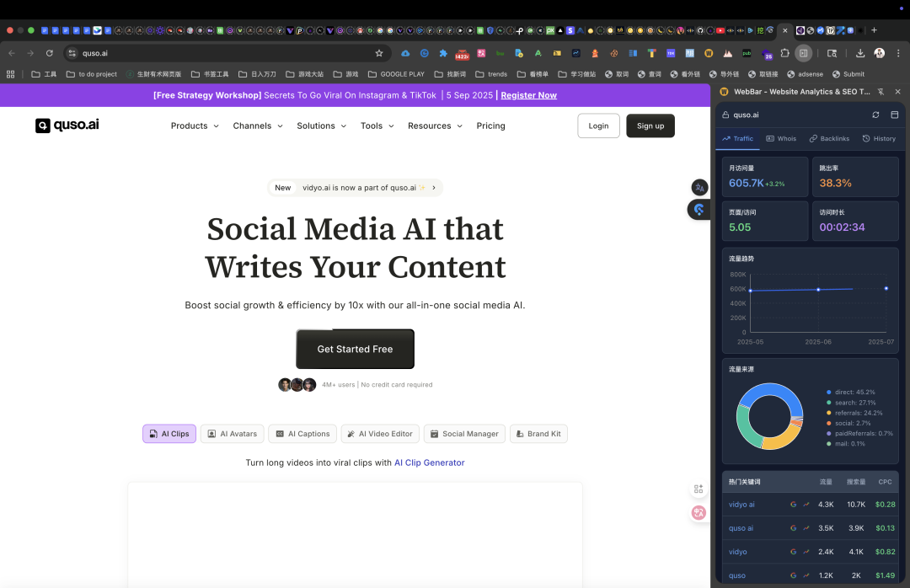Open the tab search icon in toolbar
Viewport: 910px width, 588px height.
click(x=832, y=53)
